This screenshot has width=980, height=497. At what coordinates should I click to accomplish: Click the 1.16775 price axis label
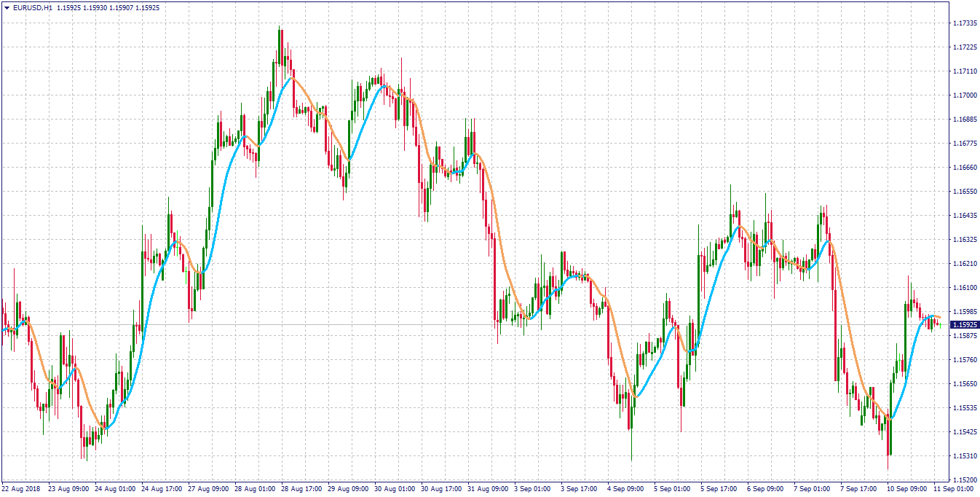coord(964,144)
